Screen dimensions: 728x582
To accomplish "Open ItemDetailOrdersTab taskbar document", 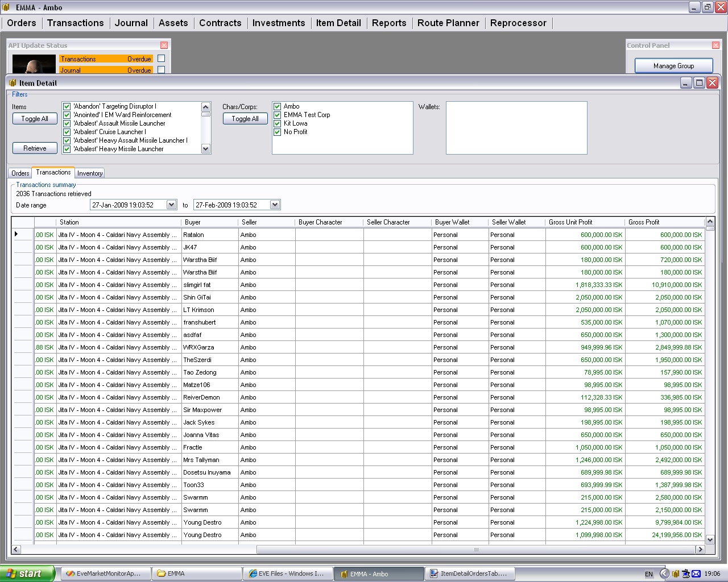I will (470, 573).
